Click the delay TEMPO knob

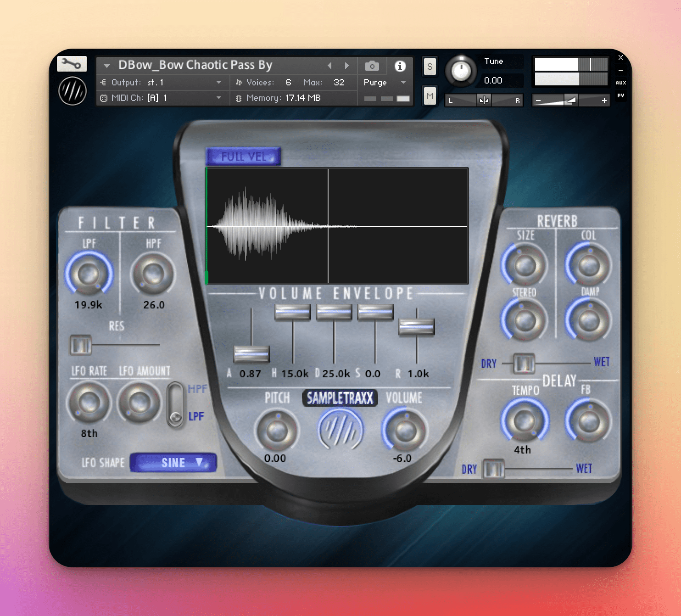tap(524, 420)
